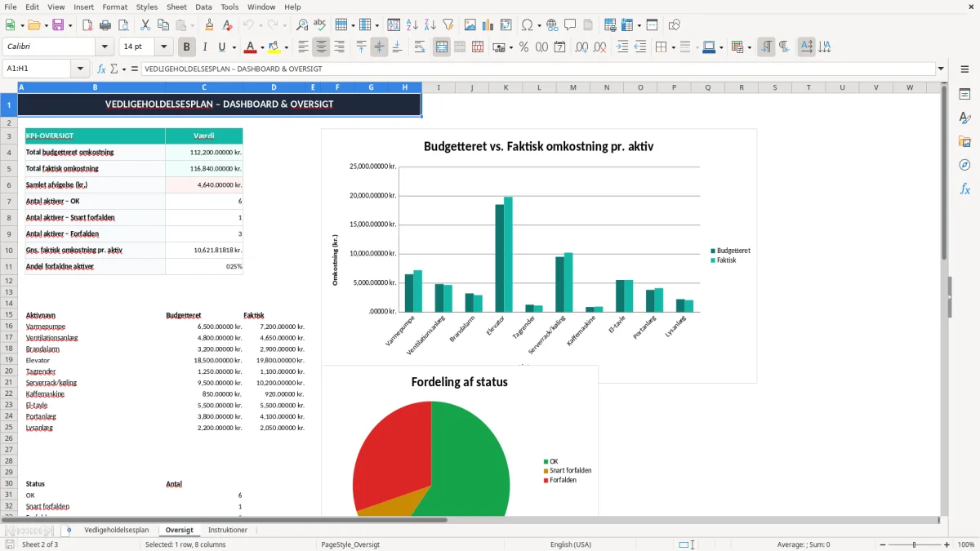The width and height of the screenshot is (980, 551).
Task: Switch to the Instruktioner sheet tab
Action: [228, 530]
